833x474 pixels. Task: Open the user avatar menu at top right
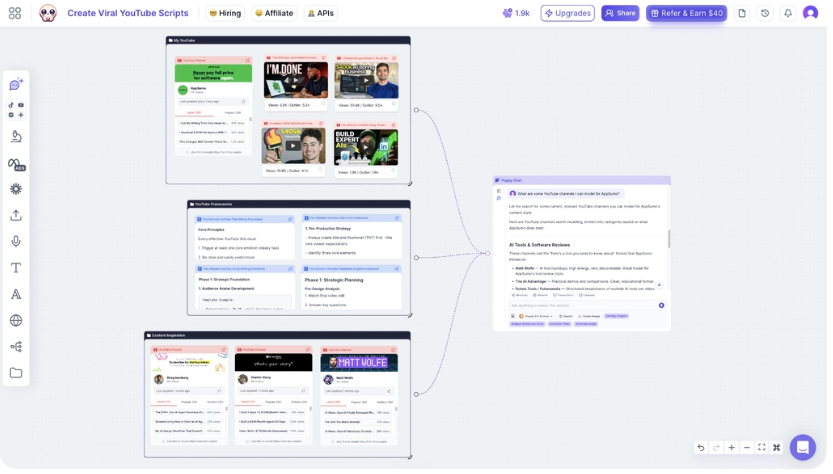810,13
